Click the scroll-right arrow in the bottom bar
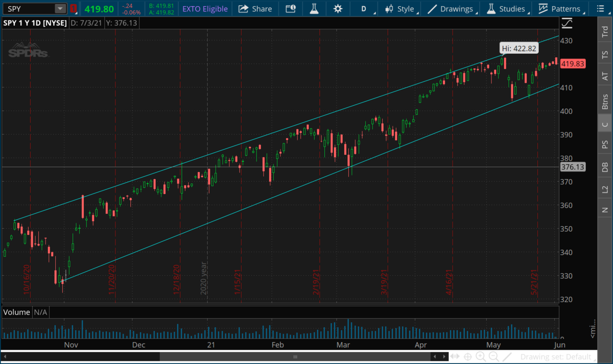 coord(445,356)
